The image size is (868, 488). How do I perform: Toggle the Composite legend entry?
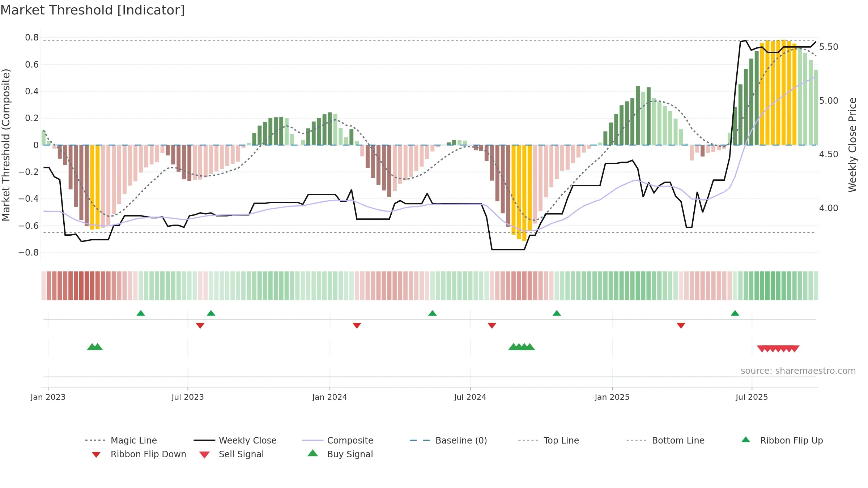[x=337, y=440]
